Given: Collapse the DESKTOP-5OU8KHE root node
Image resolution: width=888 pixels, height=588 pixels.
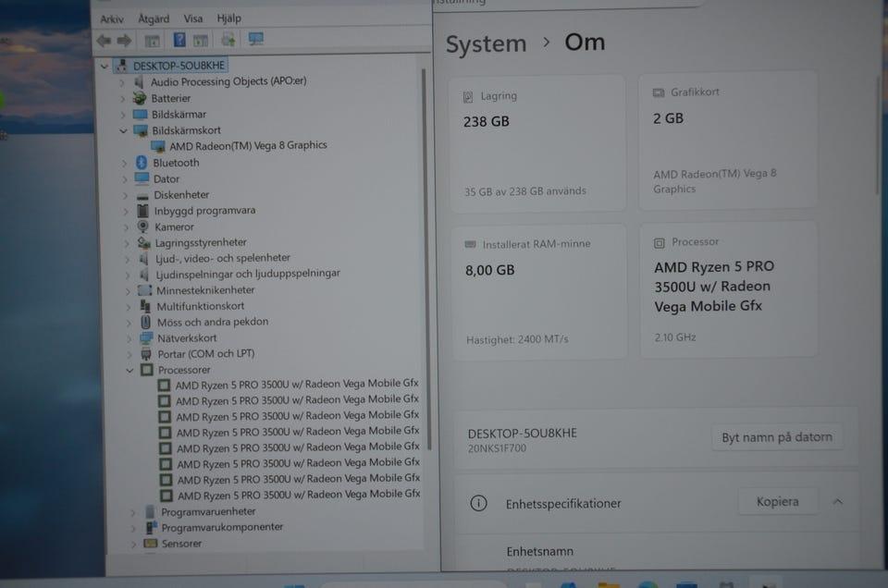Looking at the screenshot, I should tap(105, 67).
